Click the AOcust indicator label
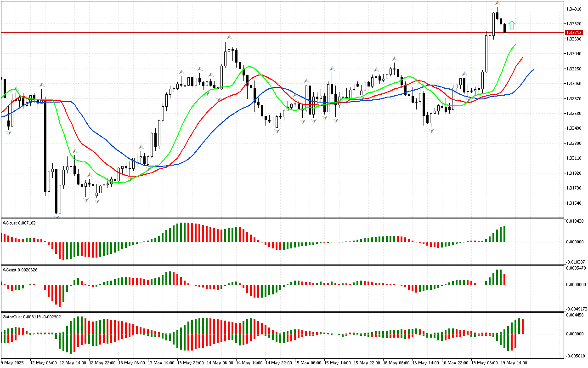This screenshot has width=588, height=368. point(19,223)
